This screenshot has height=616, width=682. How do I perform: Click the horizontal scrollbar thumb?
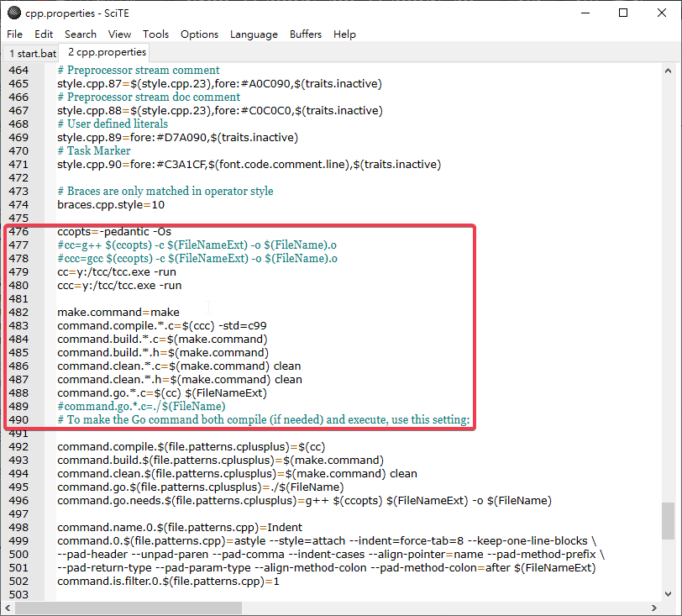[x=128, y=608]
